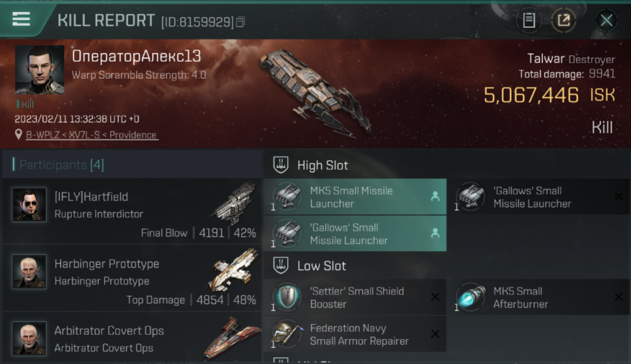This screenshot has width=631, height=364.
Task: Click the X on unhighlighted 'Gallows' launcher
Action: pos(618,197)
